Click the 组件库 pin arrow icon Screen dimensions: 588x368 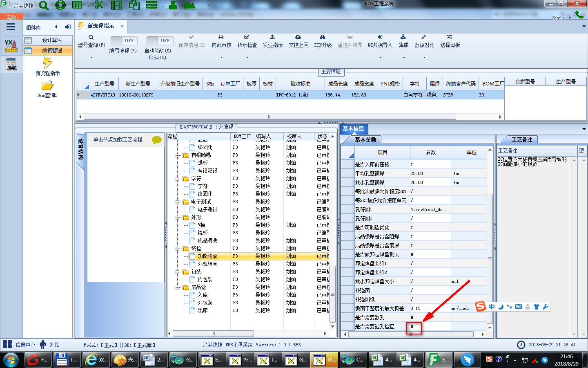(x=67, y=27)
